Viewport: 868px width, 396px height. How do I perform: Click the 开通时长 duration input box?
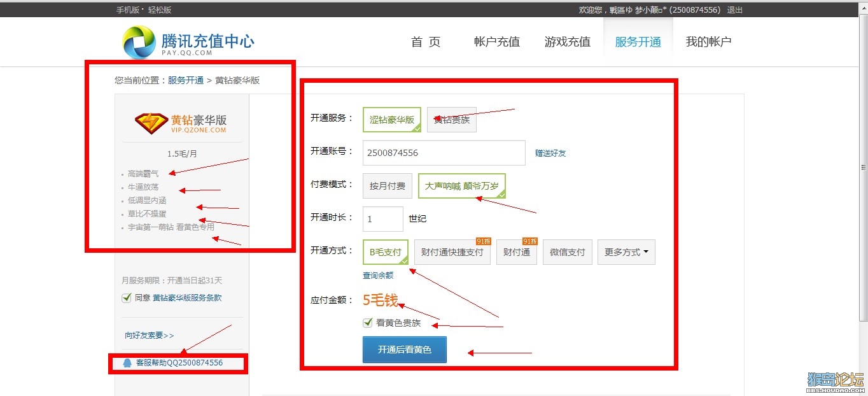tap(383, 219)
